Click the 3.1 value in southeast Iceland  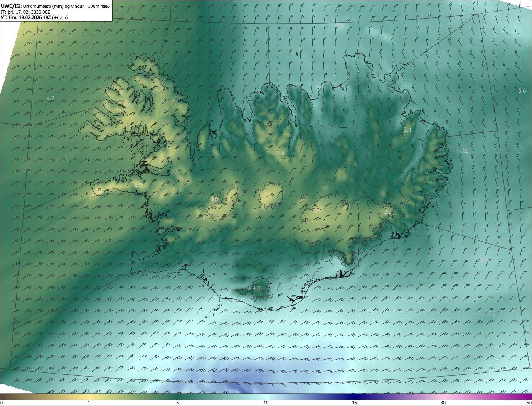click(388, 212)
